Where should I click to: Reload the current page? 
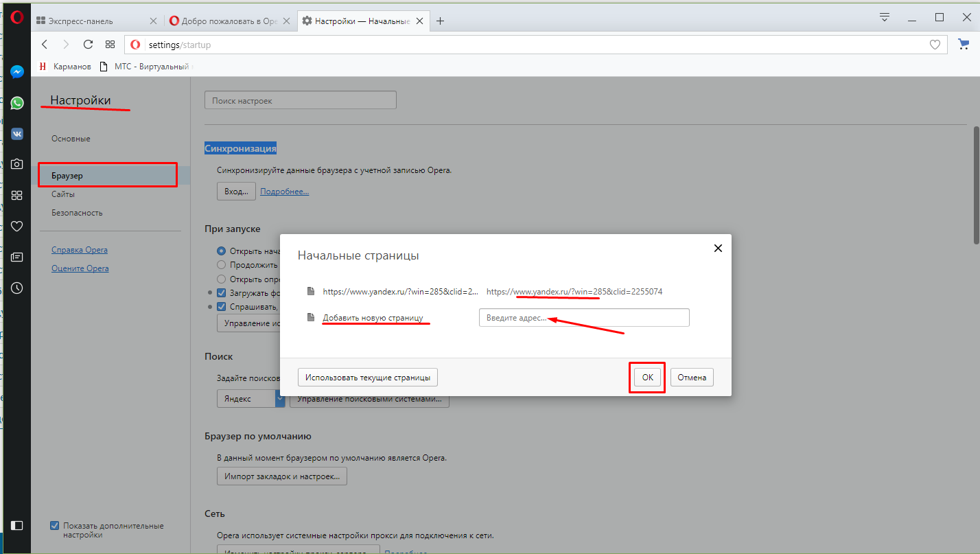tap(88, 45)
